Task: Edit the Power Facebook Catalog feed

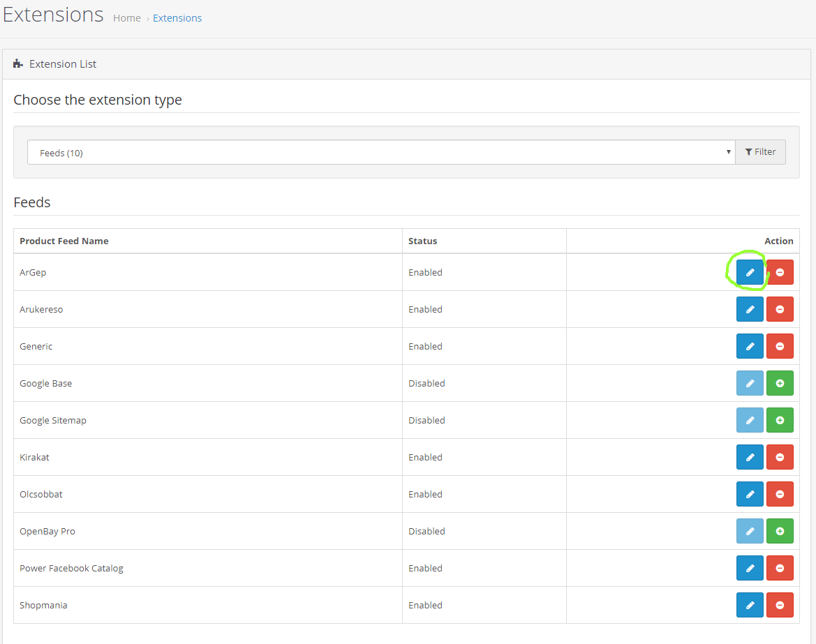Action: coord(750,567)
